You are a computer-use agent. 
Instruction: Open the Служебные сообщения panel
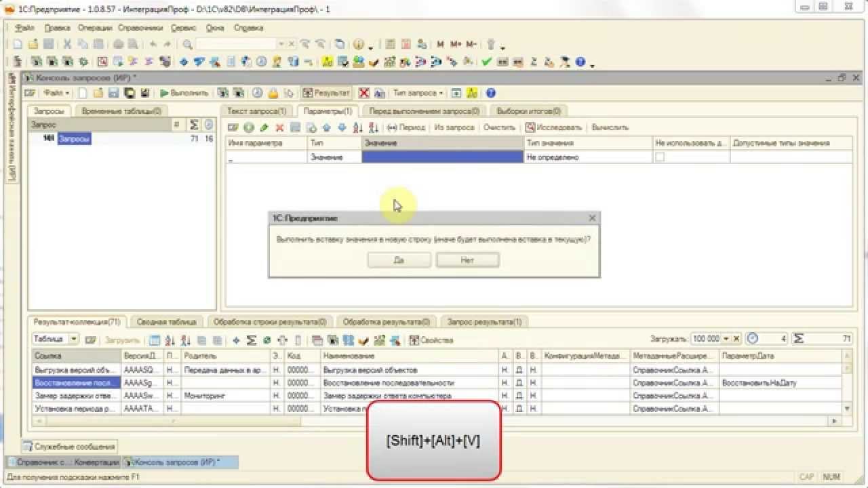pyautogui.click(x=70, y=447)
